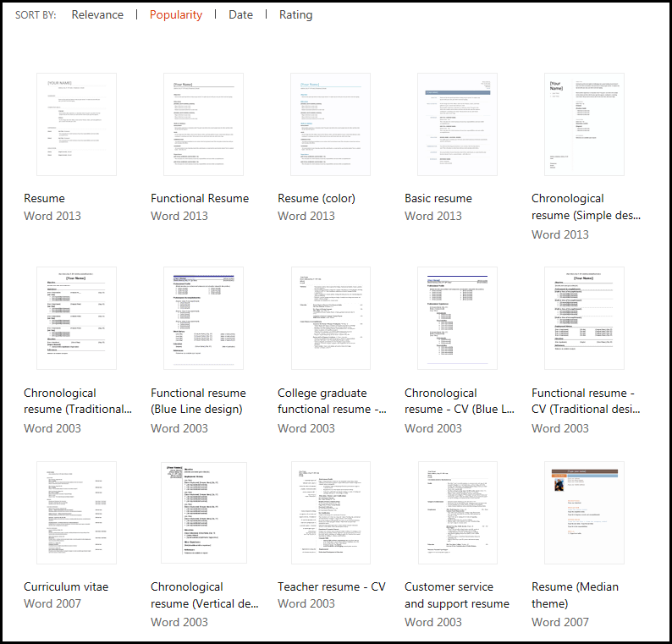Sort templates by Date
The width and height of the screenshot is (672, 644).
pos(240,14)
